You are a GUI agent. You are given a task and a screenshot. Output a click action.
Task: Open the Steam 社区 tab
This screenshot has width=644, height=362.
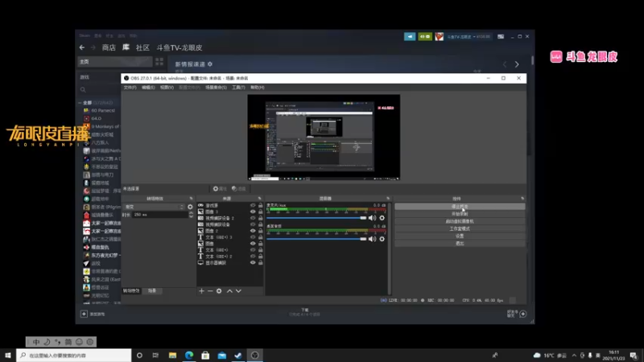pos(142,47)
